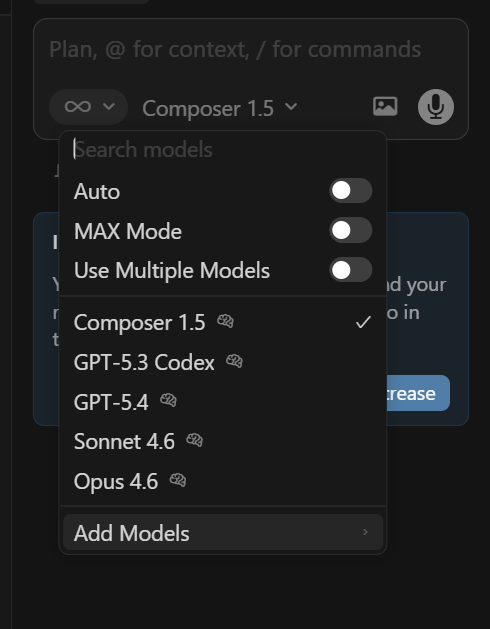The image size is (490, 629).
Task: Expand the Add Models submenu arrow
Action: [x=365, y=532]
